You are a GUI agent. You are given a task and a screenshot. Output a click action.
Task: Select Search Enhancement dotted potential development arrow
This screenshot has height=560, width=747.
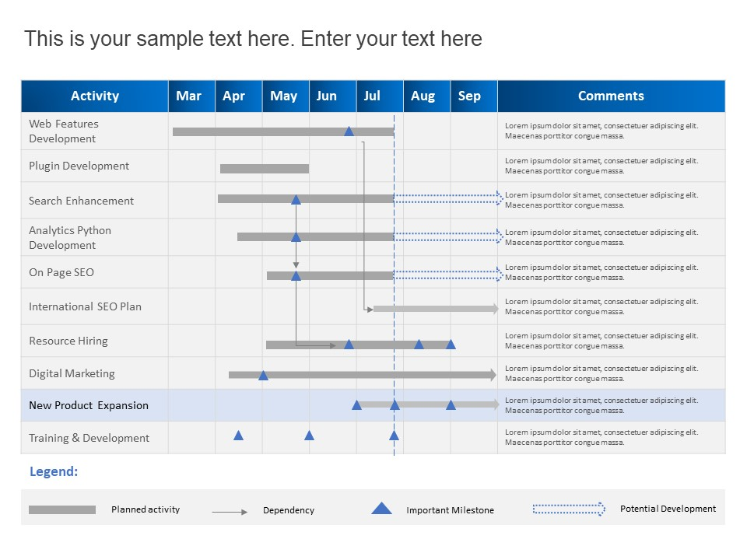448,198
